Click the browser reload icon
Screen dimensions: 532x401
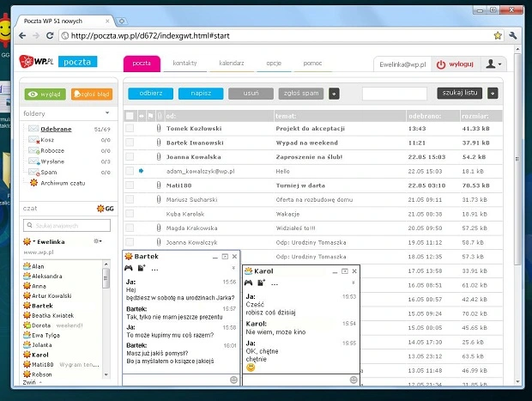[x=51, y=35]
